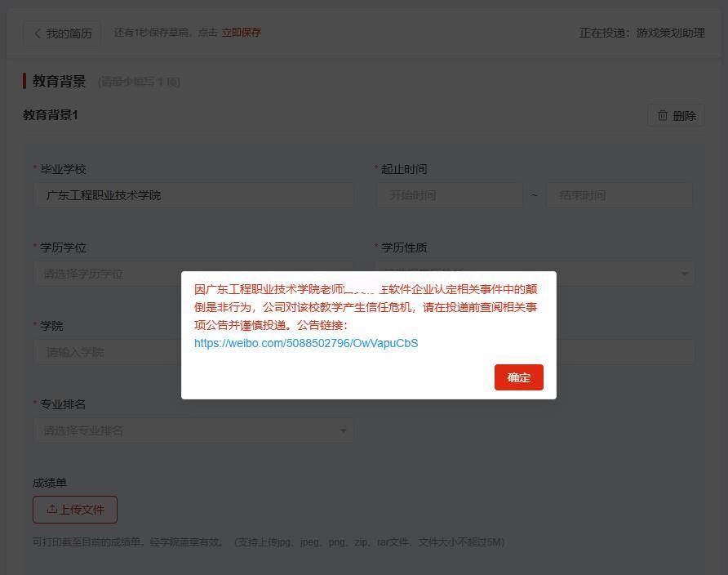
Task: Click the 结束时间 date input field
Action: tap(619, 194)
